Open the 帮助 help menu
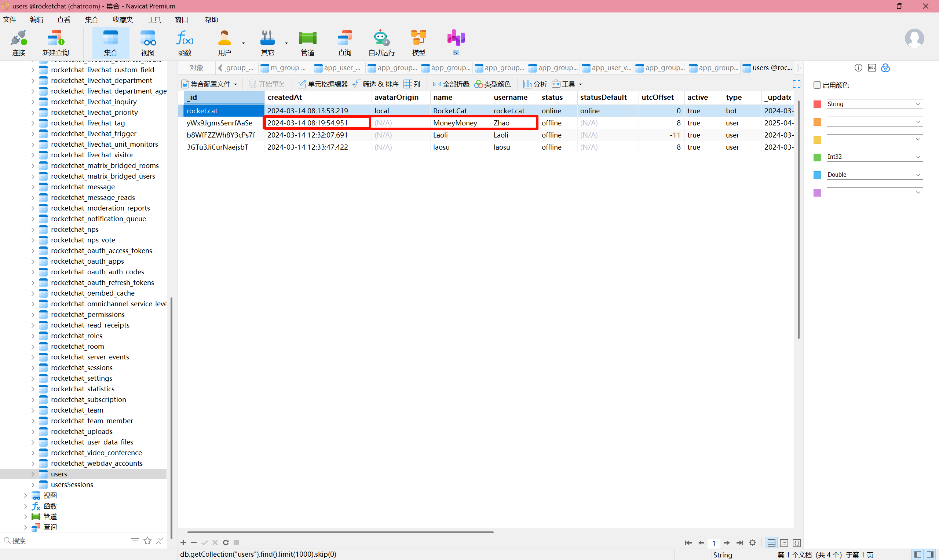939x560 pixels. tap(211, 20)
